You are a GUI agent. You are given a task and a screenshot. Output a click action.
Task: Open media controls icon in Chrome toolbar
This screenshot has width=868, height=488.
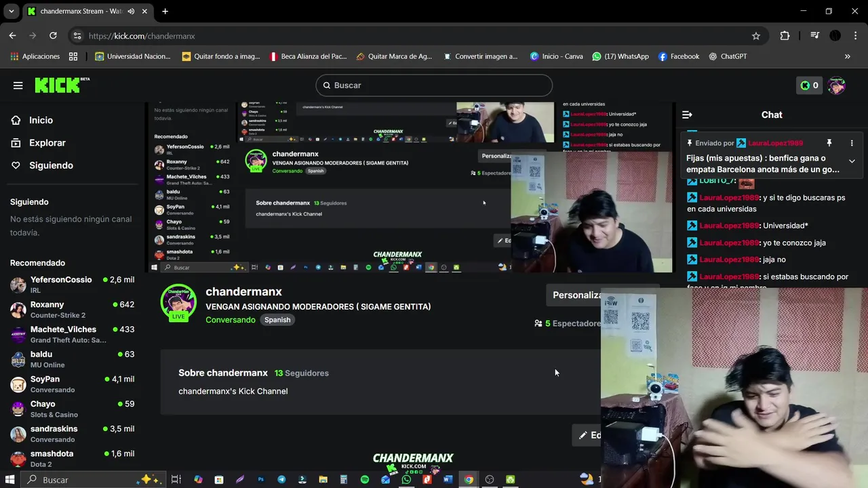(814, 36)
